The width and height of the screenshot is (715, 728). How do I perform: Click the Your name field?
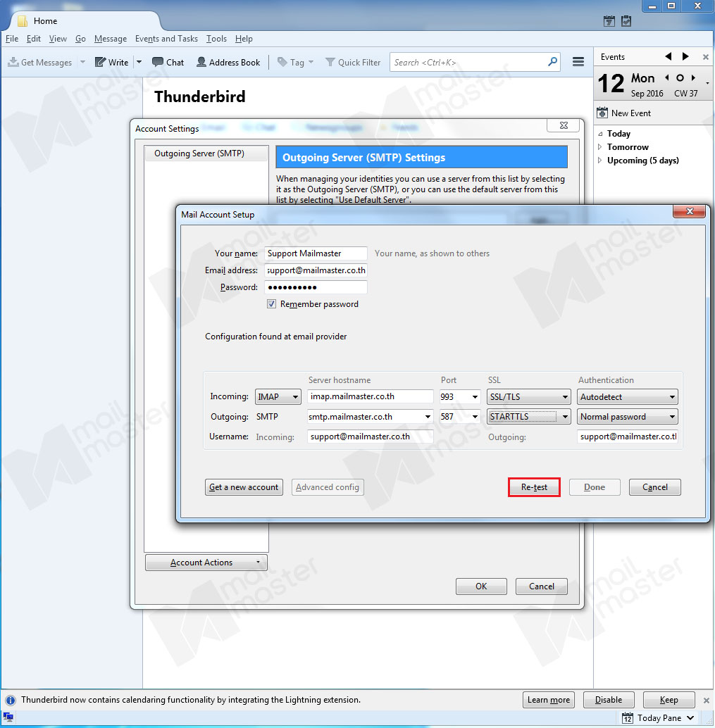[x=316, y=253]
